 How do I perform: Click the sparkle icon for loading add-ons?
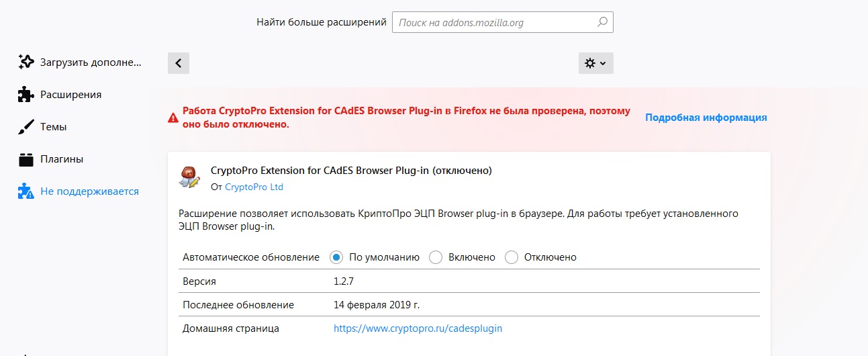coord(26,62)
